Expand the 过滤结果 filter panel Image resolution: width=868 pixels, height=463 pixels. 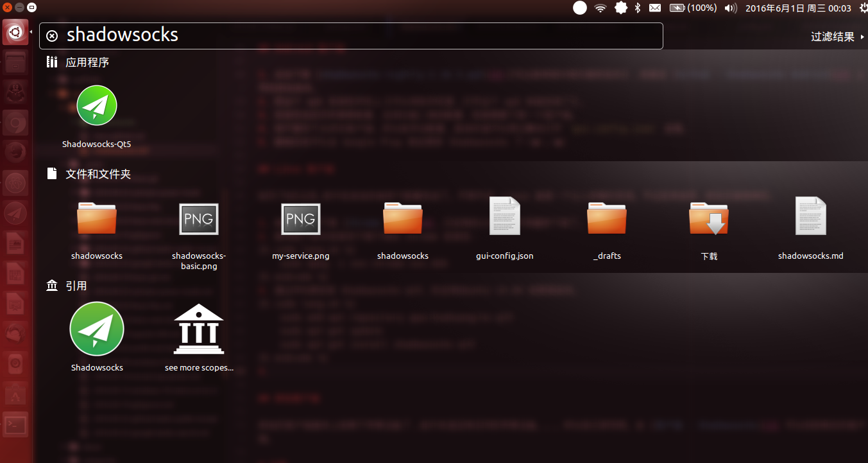pyautogui.click(x=837, y=37)
